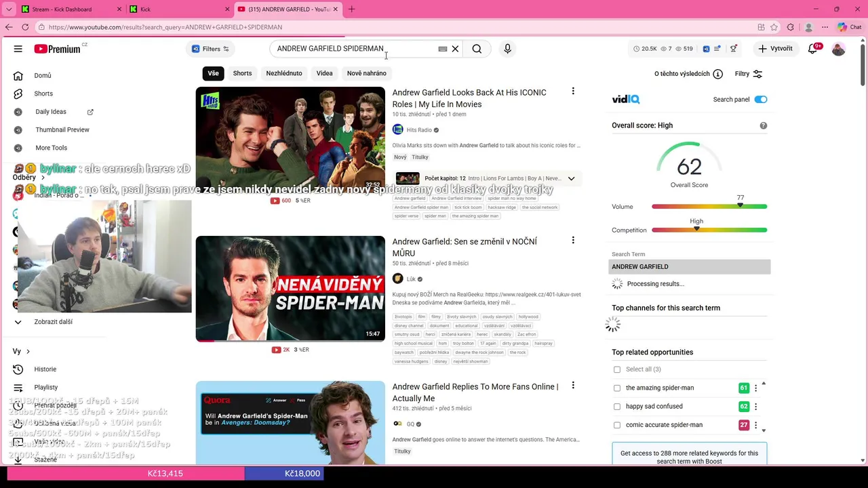Open video options for ICONIC Roles video
Screen dimensions: 868x488
tap(573, 91)
